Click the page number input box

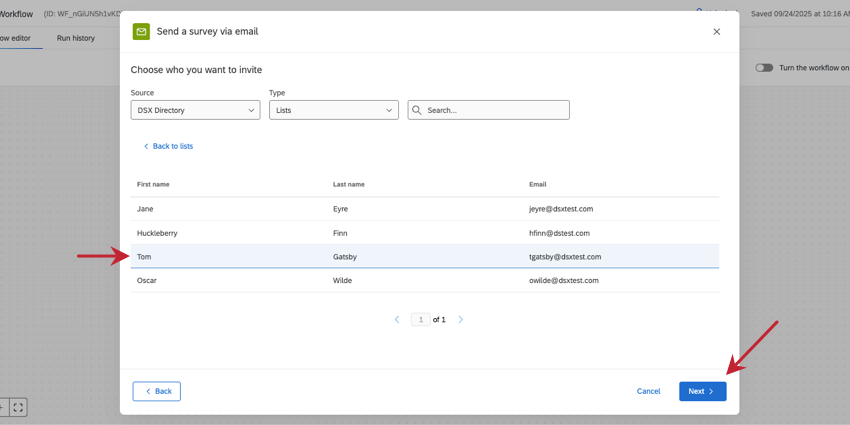click(x=420, y=320)
